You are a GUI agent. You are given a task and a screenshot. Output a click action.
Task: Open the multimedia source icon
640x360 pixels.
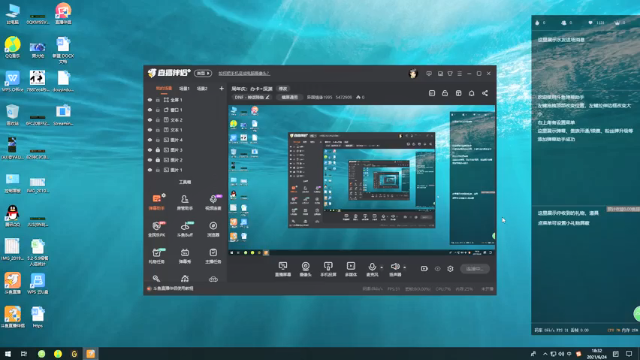point(351,269)
